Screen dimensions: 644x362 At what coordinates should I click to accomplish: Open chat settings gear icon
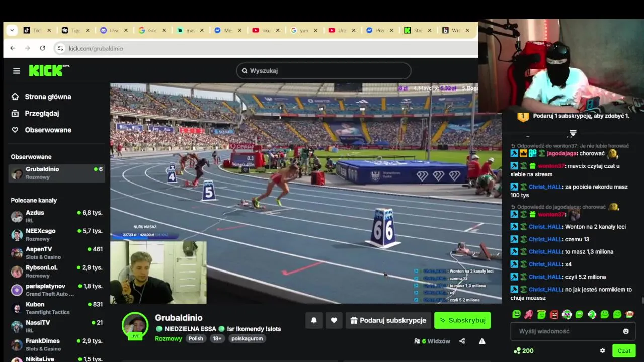coord(602,351)
